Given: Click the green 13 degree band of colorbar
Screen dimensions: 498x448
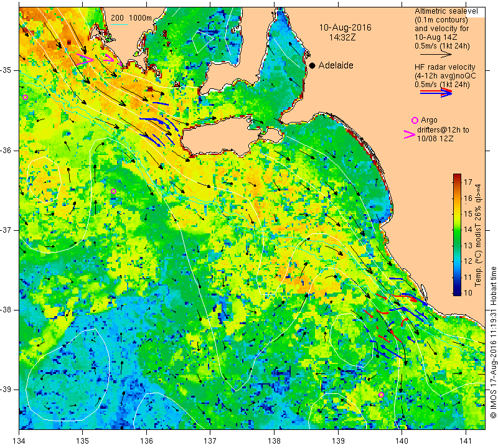Looking at the screenshot, I should 457,245.
